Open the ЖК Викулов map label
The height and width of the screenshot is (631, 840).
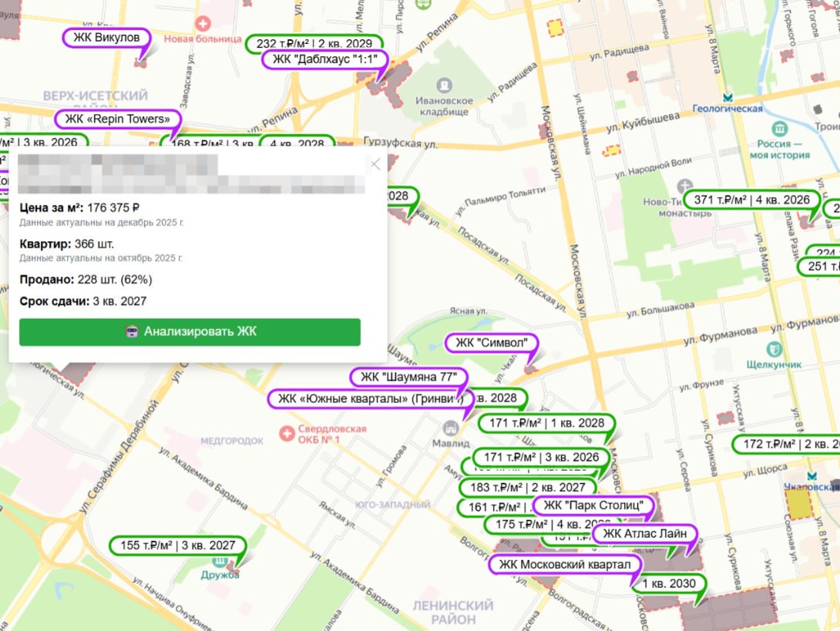[106, 36]
